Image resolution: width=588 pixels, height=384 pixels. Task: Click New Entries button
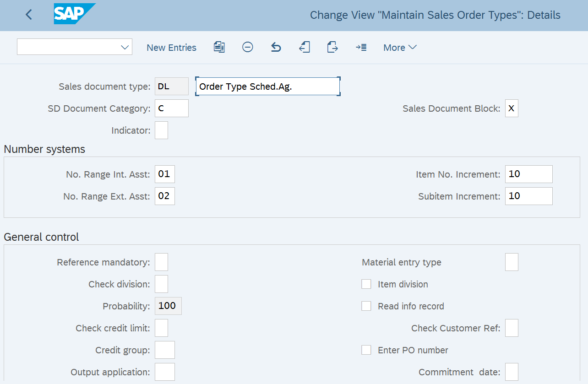171,48
